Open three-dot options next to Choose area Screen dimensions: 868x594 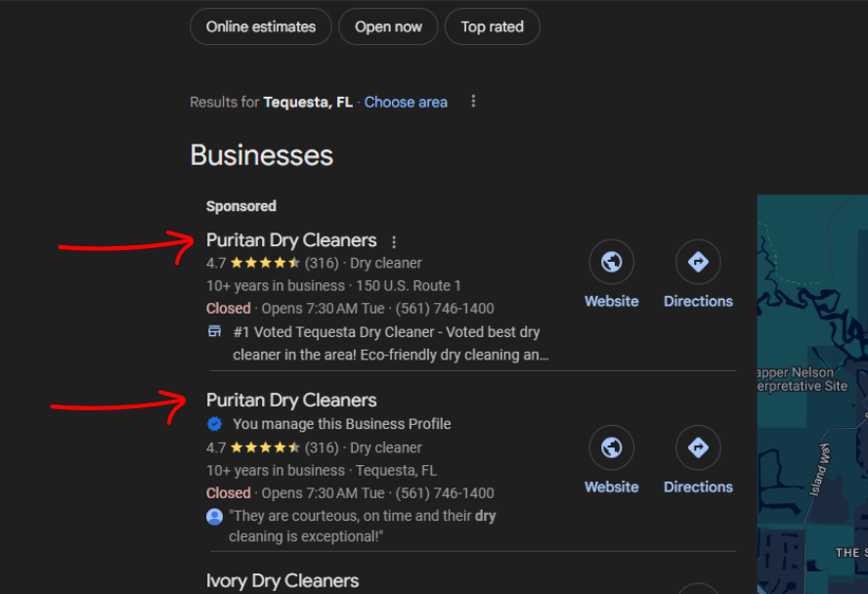473,102
